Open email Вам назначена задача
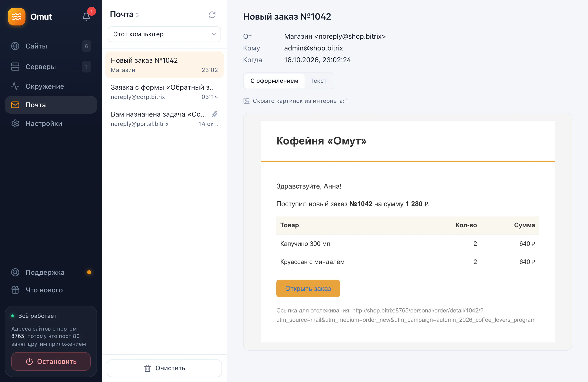Viewport: 588px width, 382px height. (164, 119)
